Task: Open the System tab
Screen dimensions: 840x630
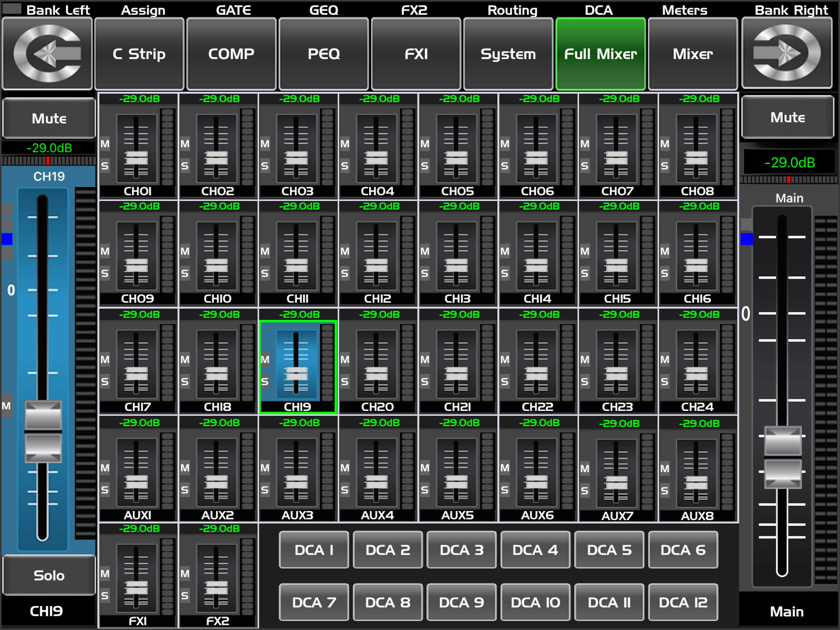Action: click(508, 54)
